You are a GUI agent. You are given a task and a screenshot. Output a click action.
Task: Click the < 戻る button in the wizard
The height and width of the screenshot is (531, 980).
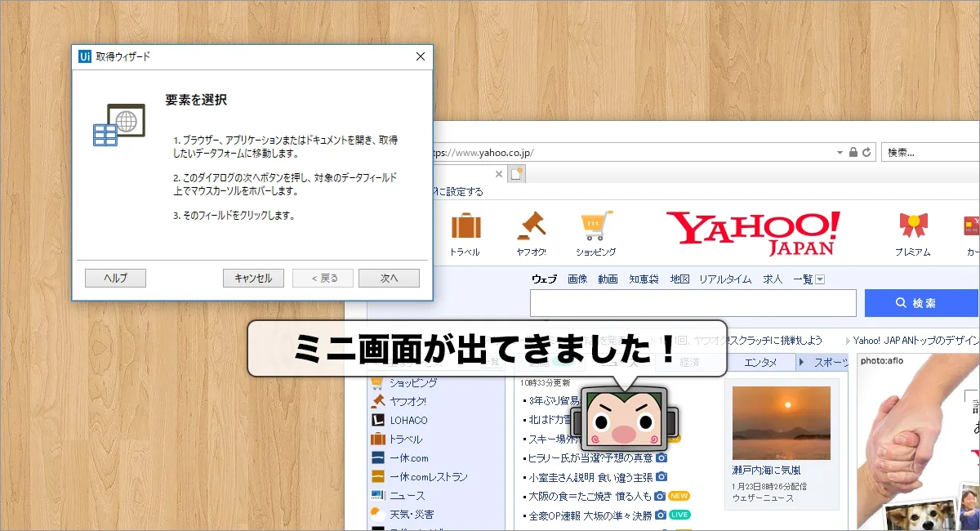[x=323, y=278]
